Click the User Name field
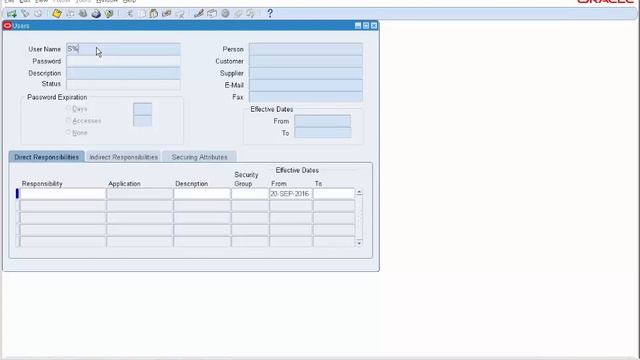This screenshot has width=640, height=360. point(123,49)
